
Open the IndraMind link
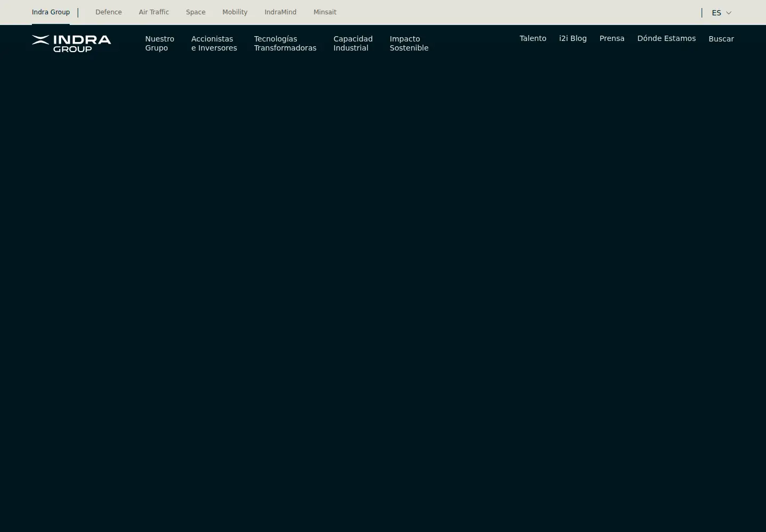(280, 12)
